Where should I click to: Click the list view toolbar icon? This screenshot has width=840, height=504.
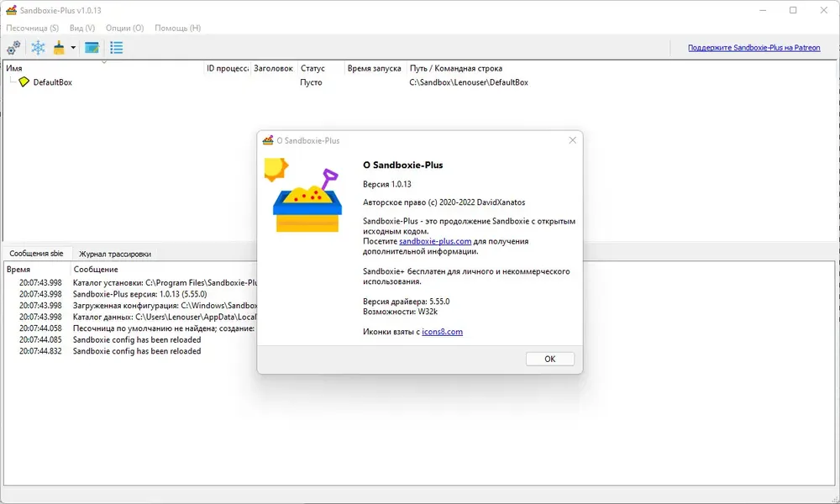point(116,48)
